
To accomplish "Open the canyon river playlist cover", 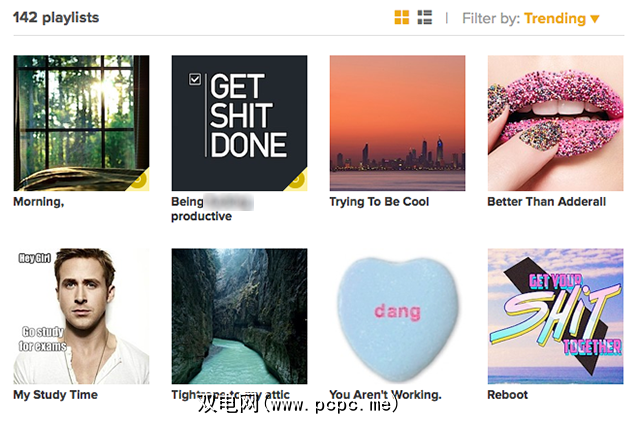I will (x=239, y=316).
